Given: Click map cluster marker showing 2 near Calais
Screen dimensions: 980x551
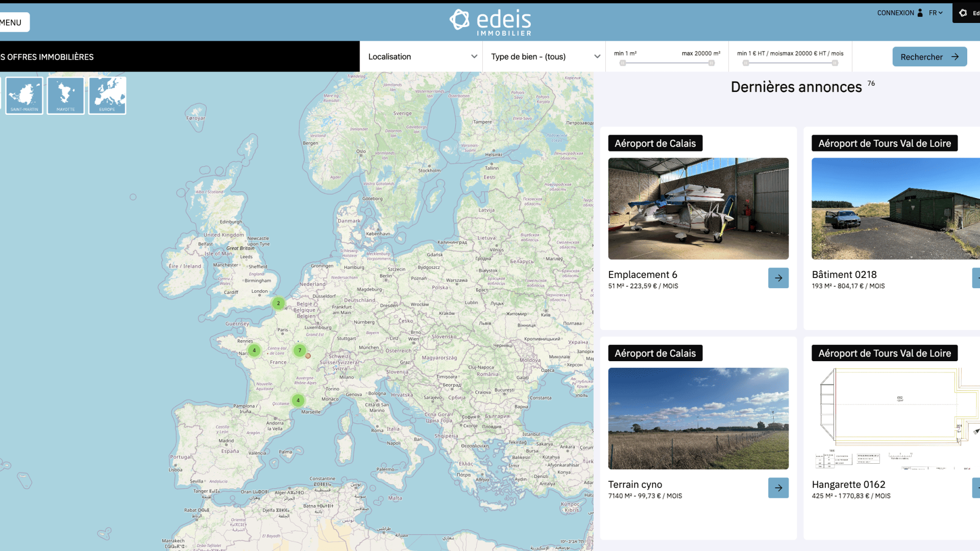Looking at the screenshot, I should 278,303.
